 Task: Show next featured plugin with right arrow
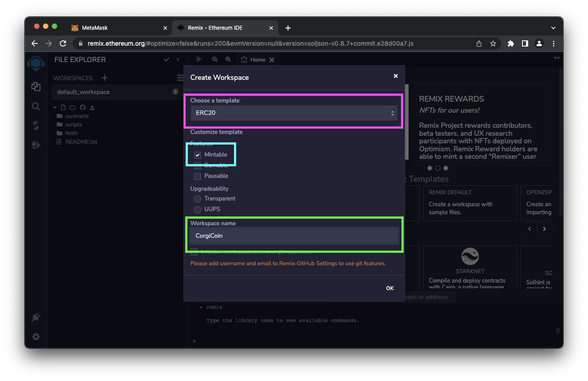[x=544, y=229]
